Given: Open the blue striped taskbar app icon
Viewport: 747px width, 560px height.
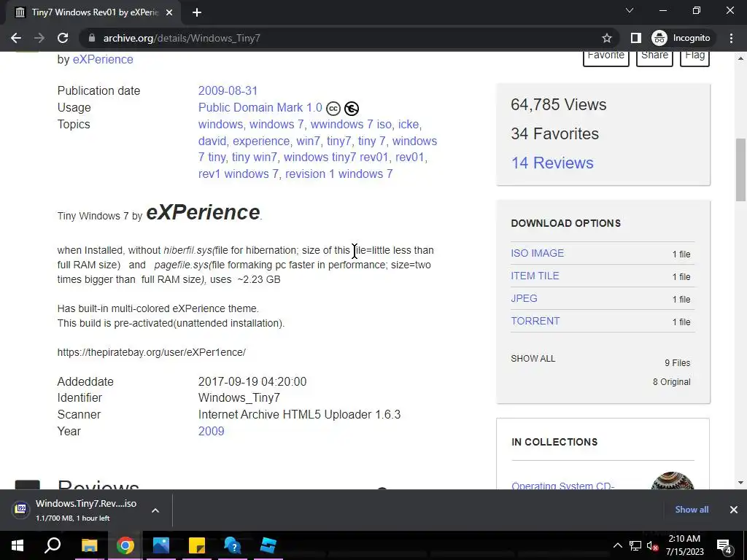Looking at the screenshot, I should [x=268, y=545].
